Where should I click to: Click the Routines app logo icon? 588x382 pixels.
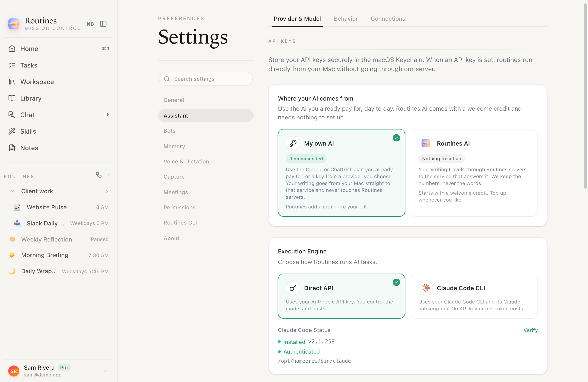[14, 24]
